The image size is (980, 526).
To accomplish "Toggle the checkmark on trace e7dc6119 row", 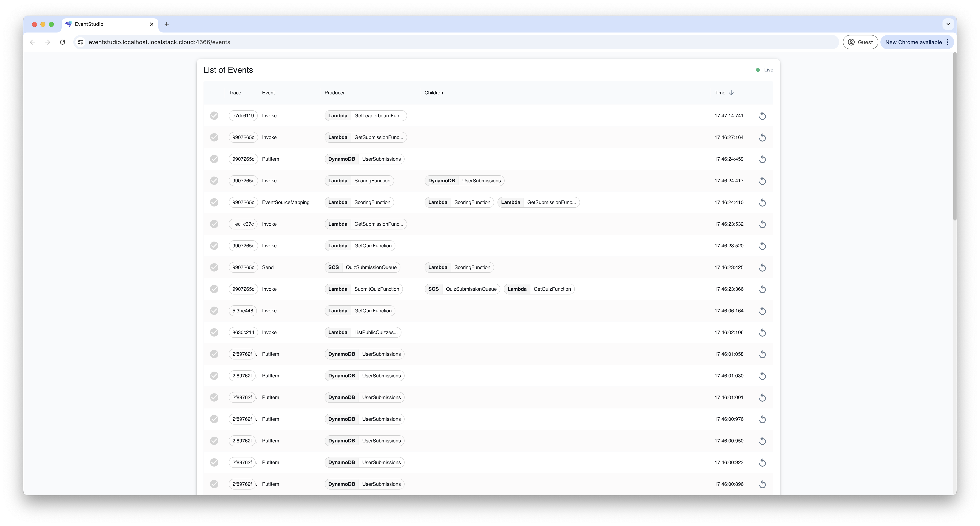I will (x=214, y=116).
